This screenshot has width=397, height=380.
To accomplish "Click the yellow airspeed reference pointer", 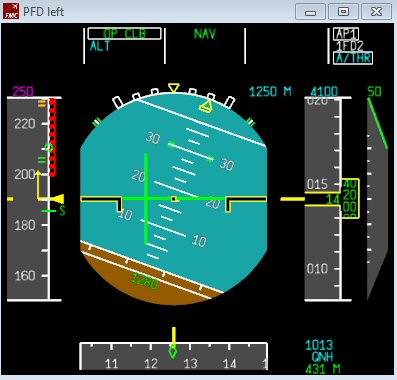I will [59, 199].
